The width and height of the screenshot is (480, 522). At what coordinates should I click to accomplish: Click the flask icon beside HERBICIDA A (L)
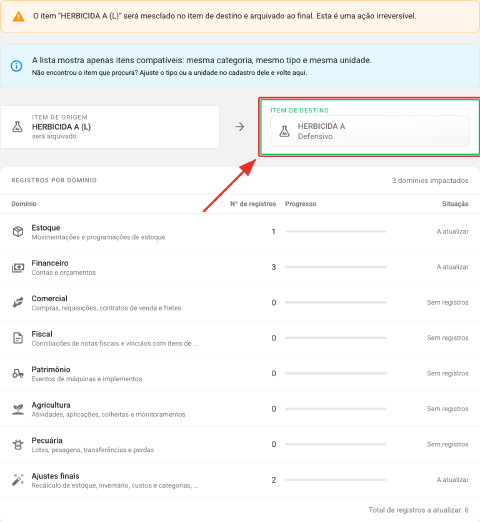(x=17, y=127)
